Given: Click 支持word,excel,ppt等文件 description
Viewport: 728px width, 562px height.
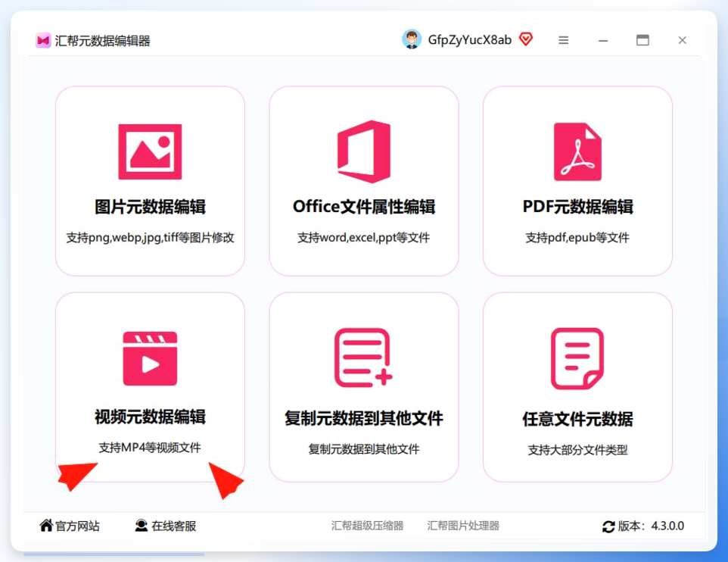Looking at the screenshot, I should (363, 238).
